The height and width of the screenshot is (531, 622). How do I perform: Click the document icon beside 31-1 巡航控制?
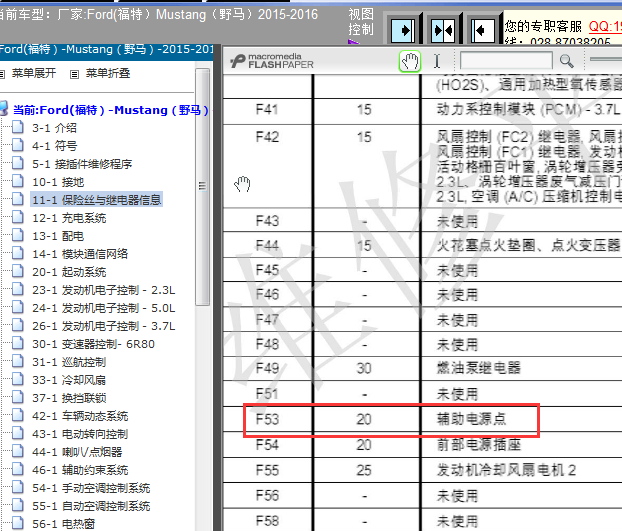pyautogui.click(x=17, y=361)
